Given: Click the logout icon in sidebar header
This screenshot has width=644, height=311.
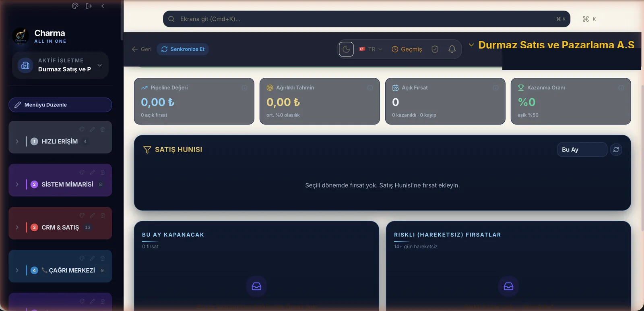Looking at the screenshot, I should click(89, 6).
